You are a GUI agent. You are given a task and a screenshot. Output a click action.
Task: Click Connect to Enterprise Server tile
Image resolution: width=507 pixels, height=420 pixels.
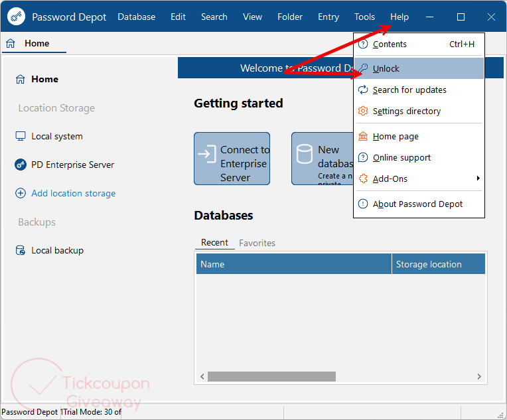232,159
